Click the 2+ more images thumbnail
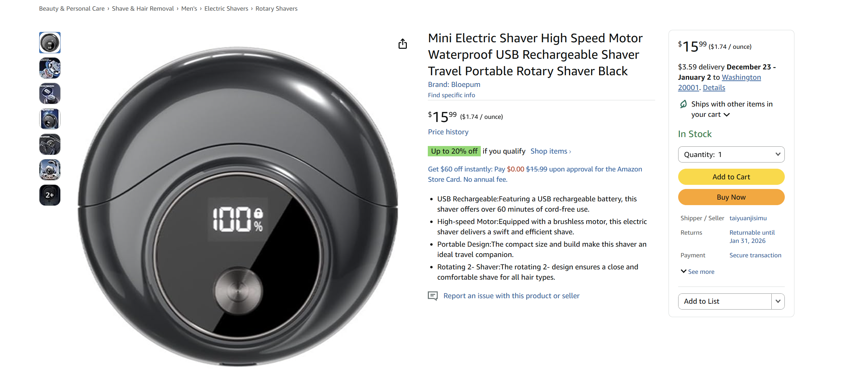The width and height of the screenshot is (868, 369). pos(50,195)
